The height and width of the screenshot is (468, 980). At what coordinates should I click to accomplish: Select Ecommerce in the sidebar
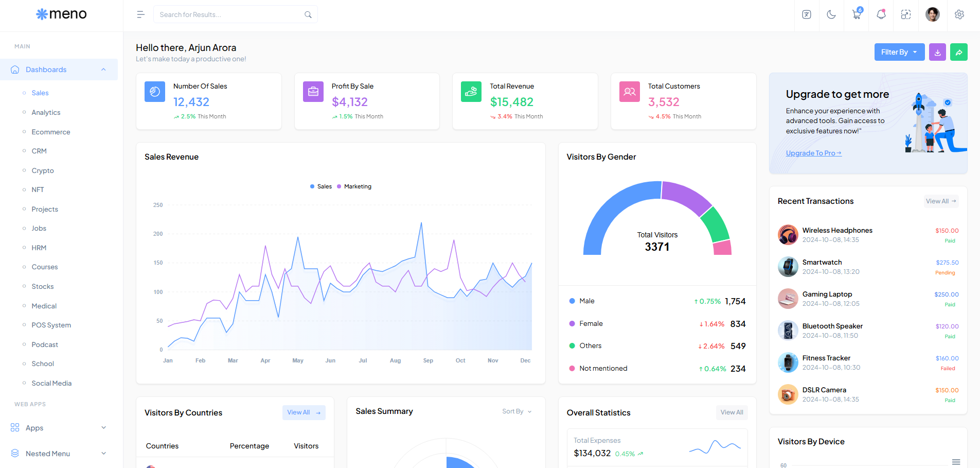51,132
